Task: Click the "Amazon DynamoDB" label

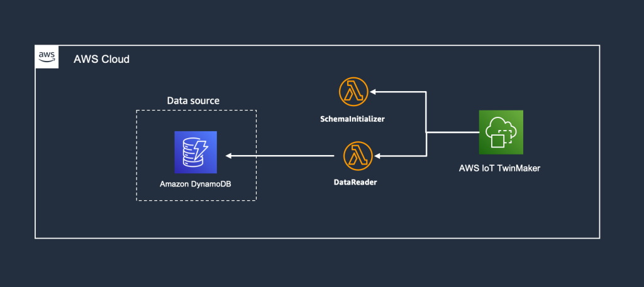Action: click(x=196, y=184)
